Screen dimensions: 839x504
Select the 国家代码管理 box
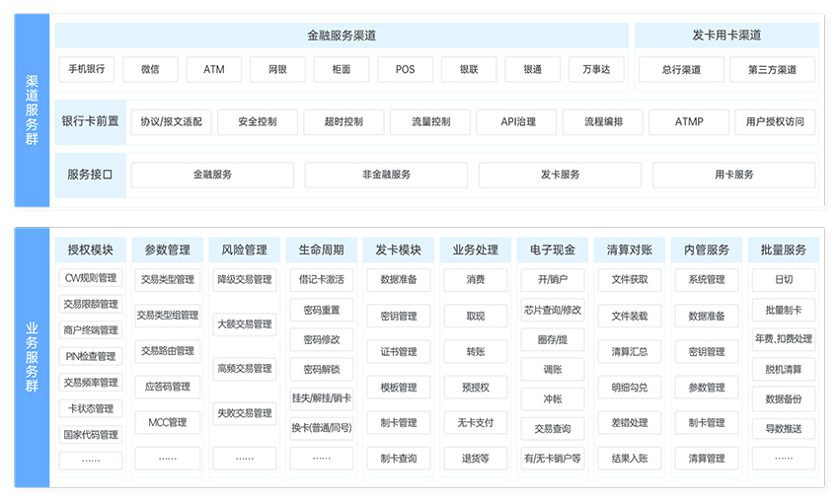(91, 435)
